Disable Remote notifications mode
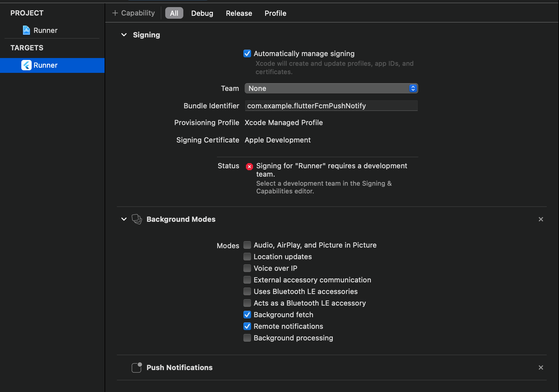The height and width of the screenshot is (392, 559). coord(247,326)
